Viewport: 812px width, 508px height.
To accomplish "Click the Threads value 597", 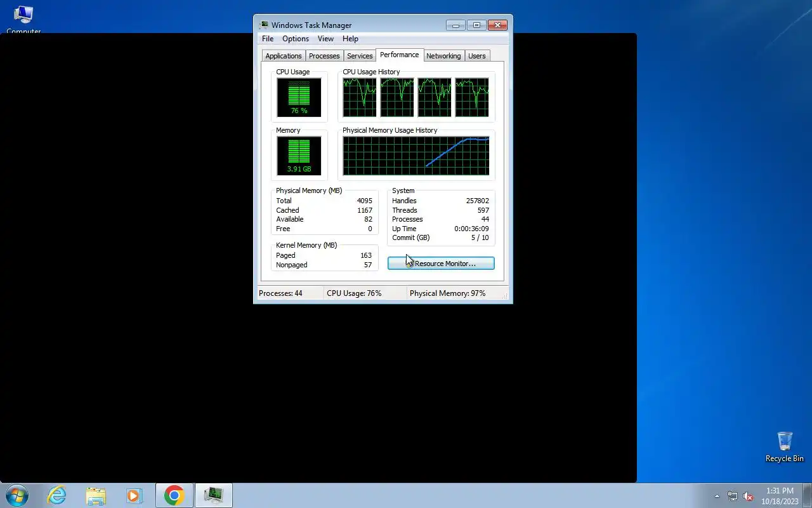I will pyautogui.click(x=483, y=210).
